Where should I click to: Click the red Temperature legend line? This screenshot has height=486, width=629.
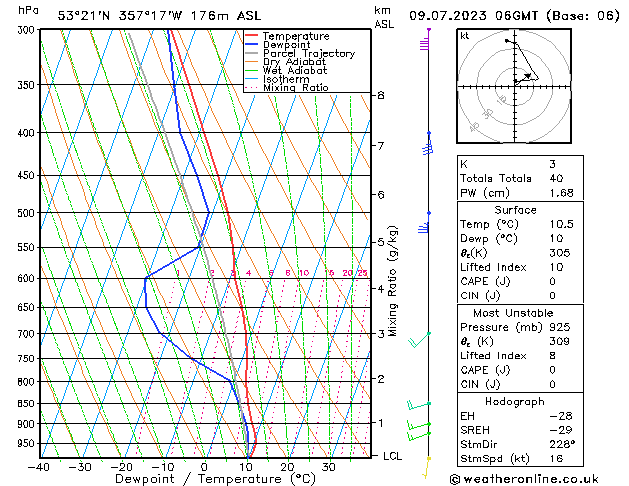coord(252,36)
